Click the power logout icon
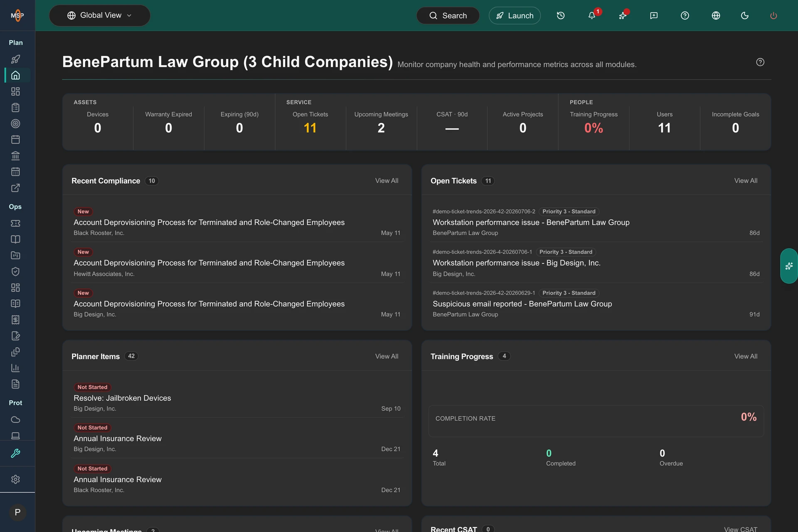Image resolution: width=798 pixels, height=532 pixels. pos(773,15)
